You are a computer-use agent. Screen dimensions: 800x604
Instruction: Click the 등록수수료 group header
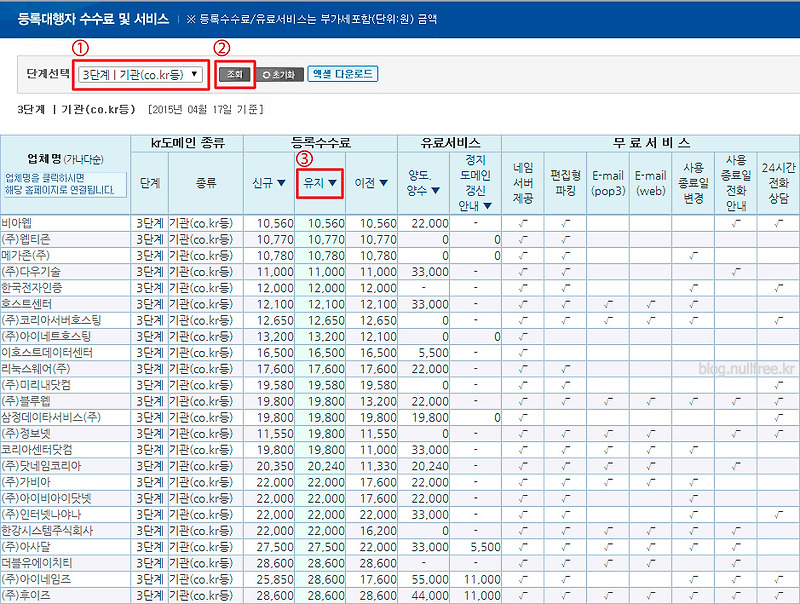pyautogui.click(x=320, y=143)
